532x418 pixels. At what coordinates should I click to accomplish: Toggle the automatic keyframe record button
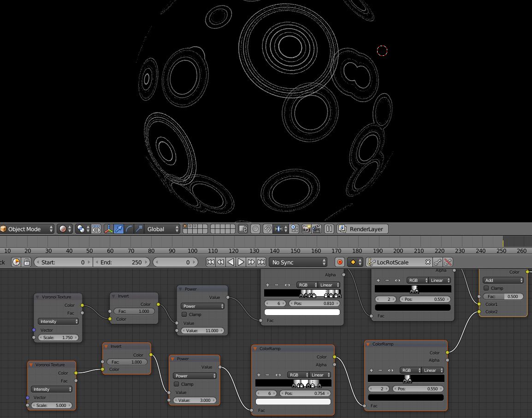point(340,262)
